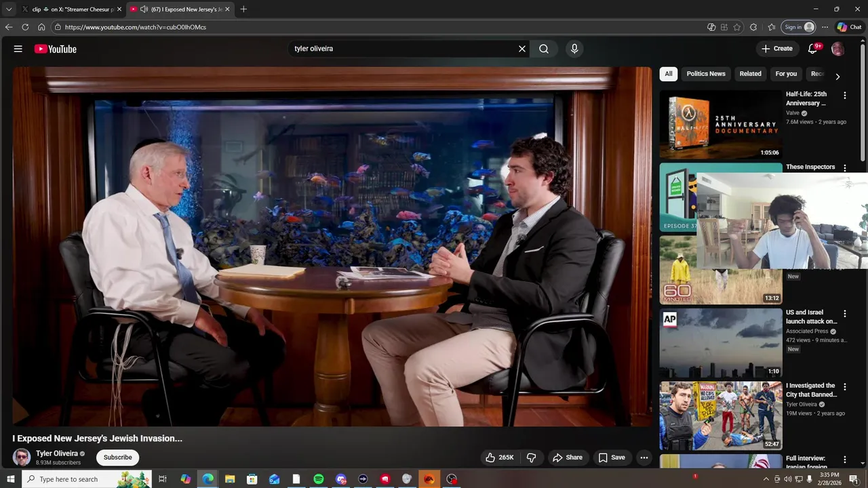Subscribe to Tyler Oliveira
The width and height of the screenshot is (868, 488).
tap(118, 457)
